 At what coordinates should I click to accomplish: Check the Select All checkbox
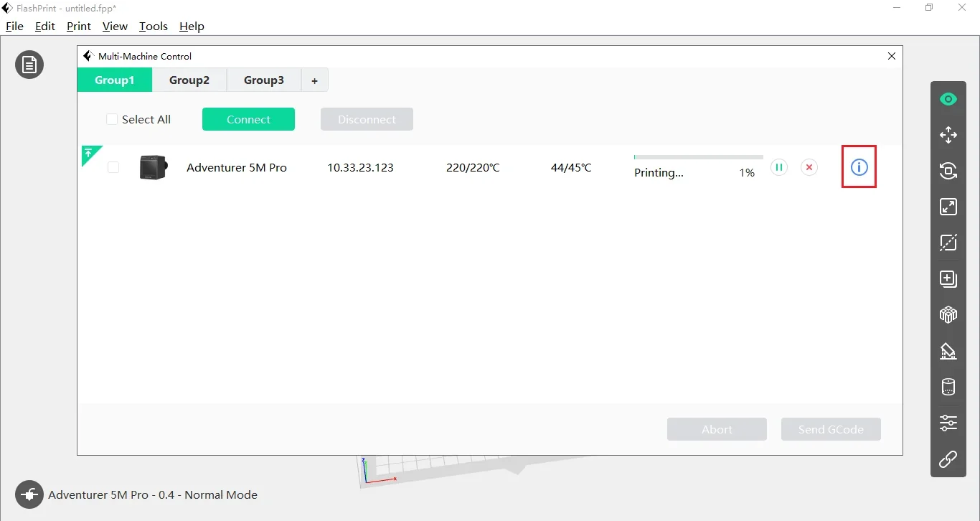click(112, 120)
